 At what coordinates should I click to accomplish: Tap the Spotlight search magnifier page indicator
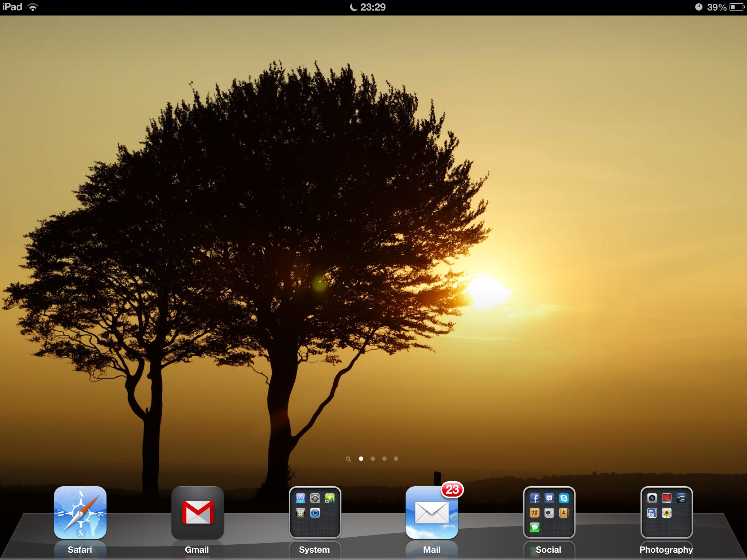point(348,459)
